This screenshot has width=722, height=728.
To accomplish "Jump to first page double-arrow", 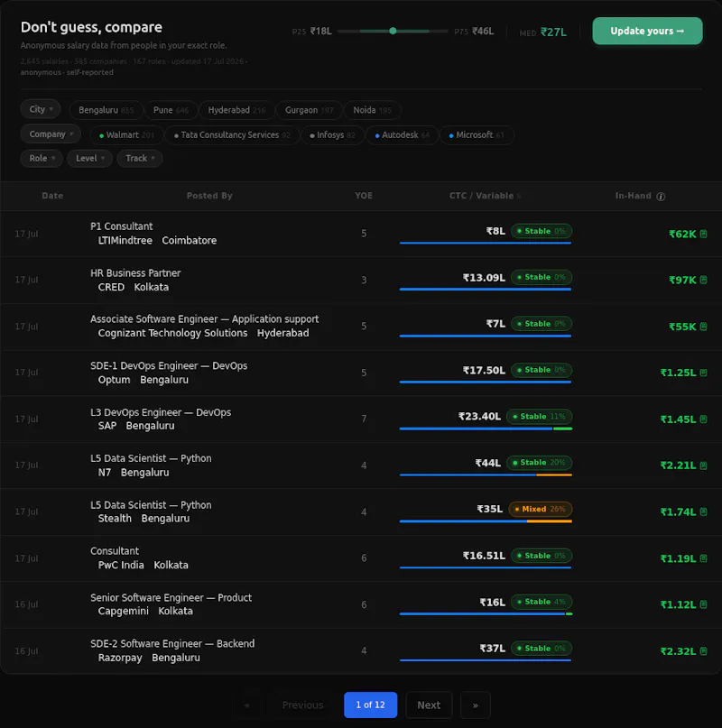I will point(246,705).
